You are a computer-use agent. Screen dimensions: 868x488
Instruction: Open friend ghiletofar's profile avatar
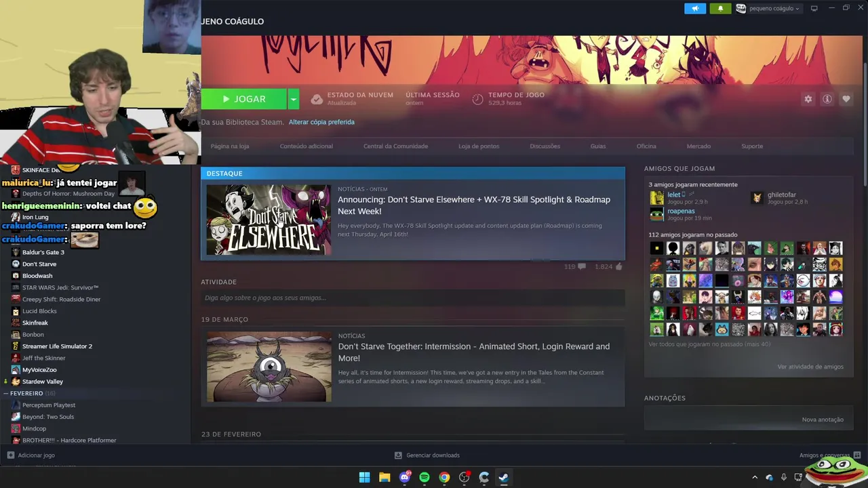(757, 198)
